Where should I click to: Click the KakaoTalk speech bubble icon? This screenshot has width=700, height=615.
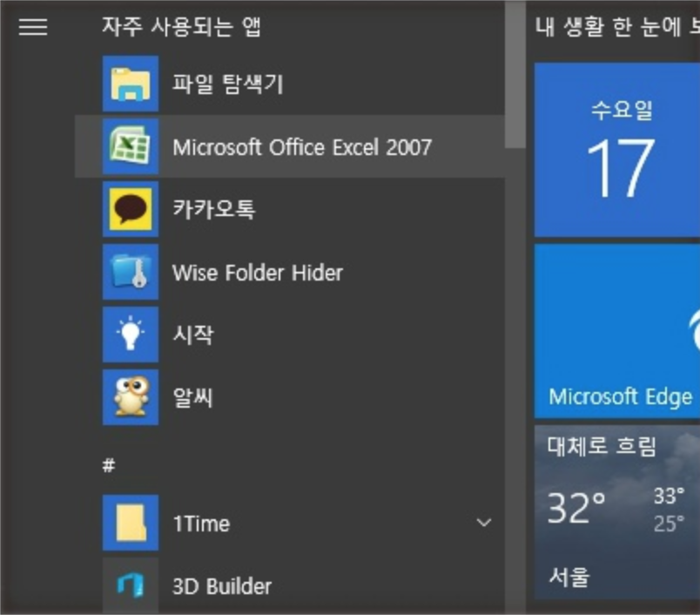[x=131, y=209]
